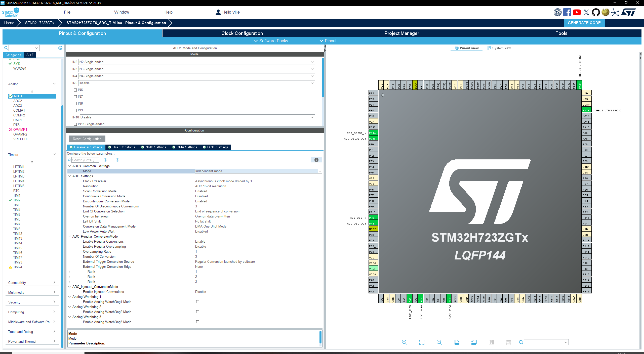Click horizontal split layout icon
This screenshot has width=644, height=354.
[509, 342]
